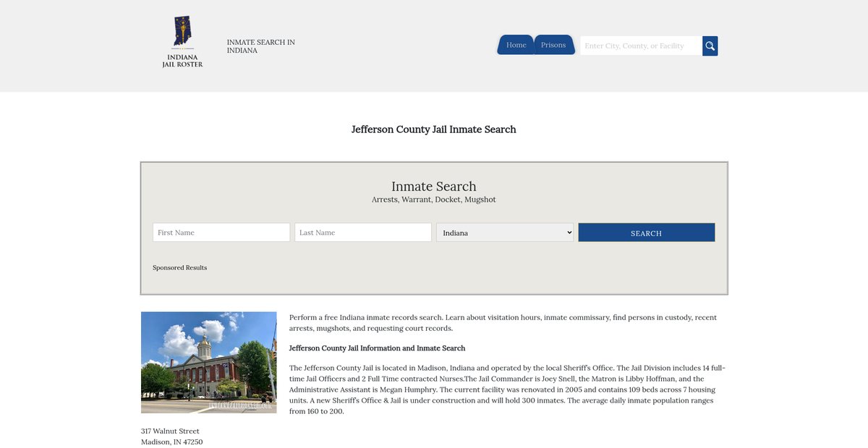Open the Home navigation tab
868x448 pixels.
[516, 45]
